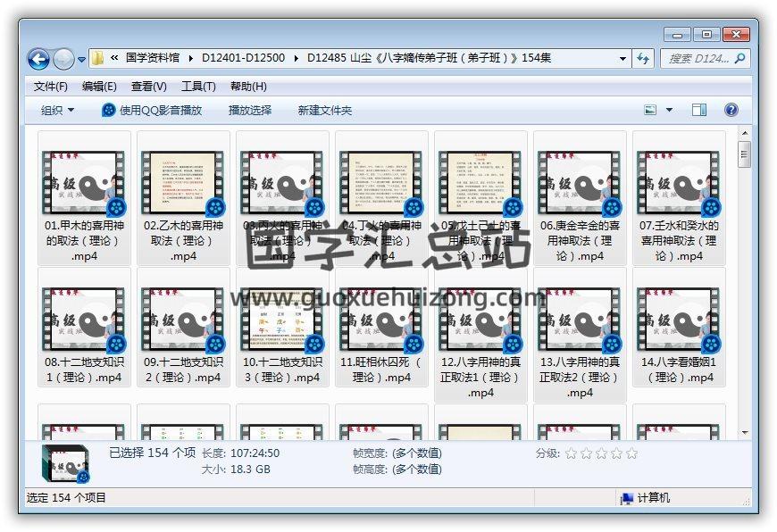Click the 新建文件夹 button

click(x=325, y=110)
